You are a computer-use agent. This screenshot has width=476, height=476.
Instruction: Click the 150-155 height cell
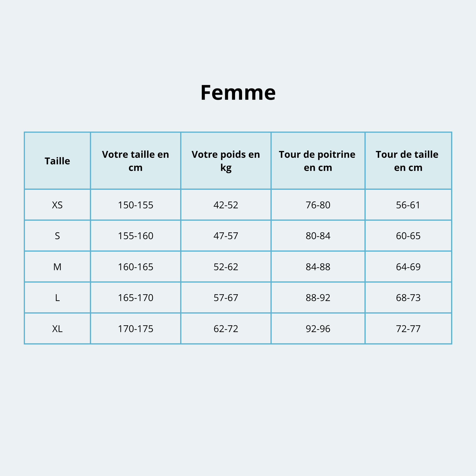[136, 205]
